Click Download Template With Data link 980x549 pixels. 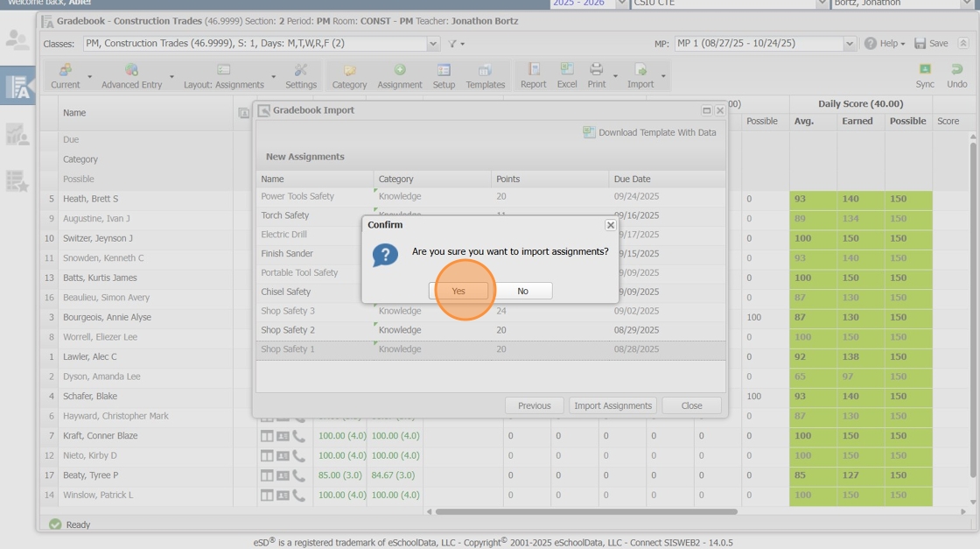pyautogui.click(x=656, y=132)
